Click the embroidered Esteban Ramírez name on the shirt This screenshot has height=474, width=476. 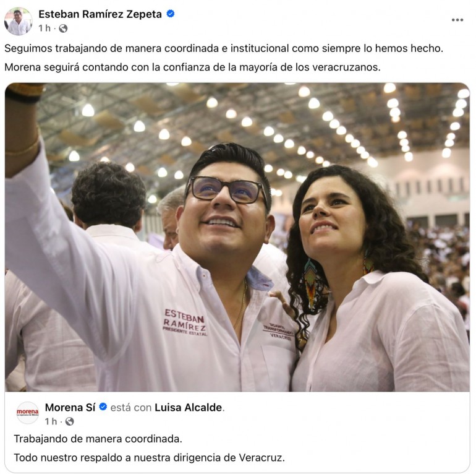pos(185,322)
